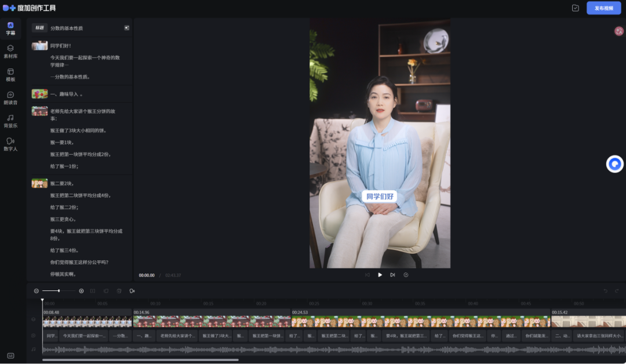This screenshot has width=626, height=364.
Task: Select script line 给了猴二2份
Action: [64, 208]
